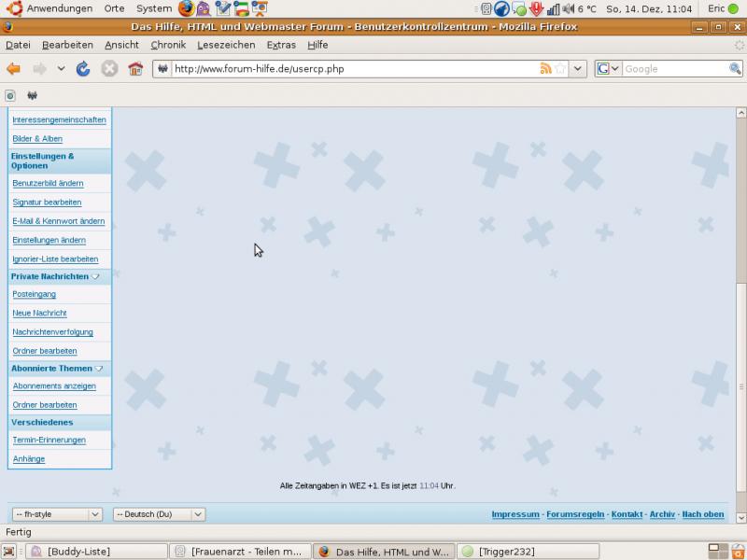Go to the browser home page icon
The width and height of the screenshot is (747, 560).
[135, 69]
